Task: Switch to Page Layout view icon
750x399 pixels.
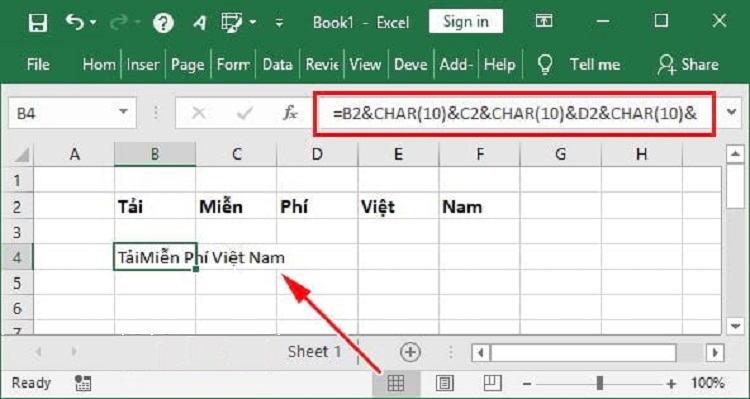Action: (x=445, y=383)
